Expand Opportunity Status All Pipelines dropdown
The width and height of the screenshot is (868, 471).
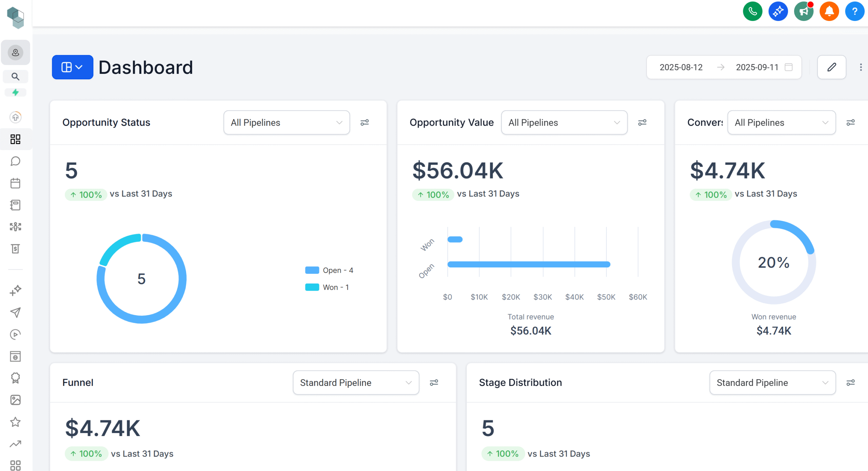pos(287,122)
